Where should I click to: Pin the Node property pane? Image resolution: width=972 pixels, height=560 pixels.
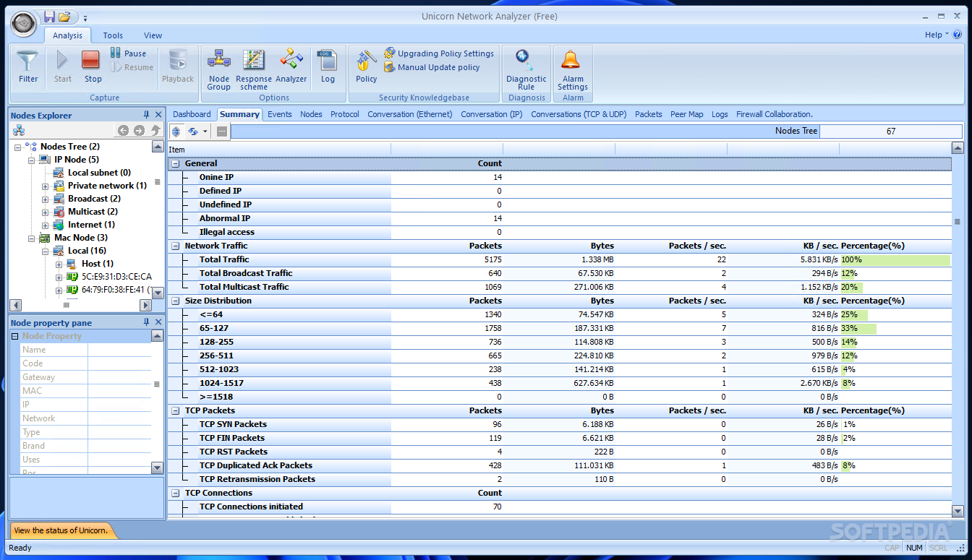click(x=147, y=322)
